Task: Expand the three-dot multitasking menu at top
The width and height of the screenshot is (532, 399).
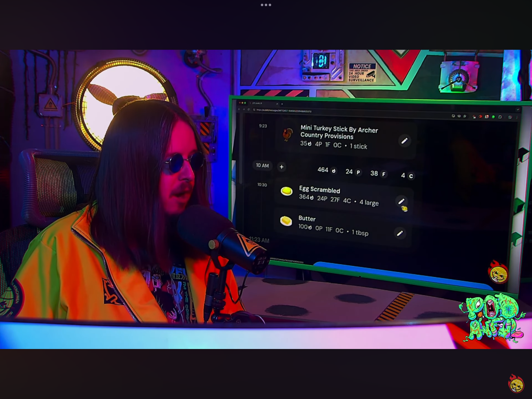Action: coord(266,5)
